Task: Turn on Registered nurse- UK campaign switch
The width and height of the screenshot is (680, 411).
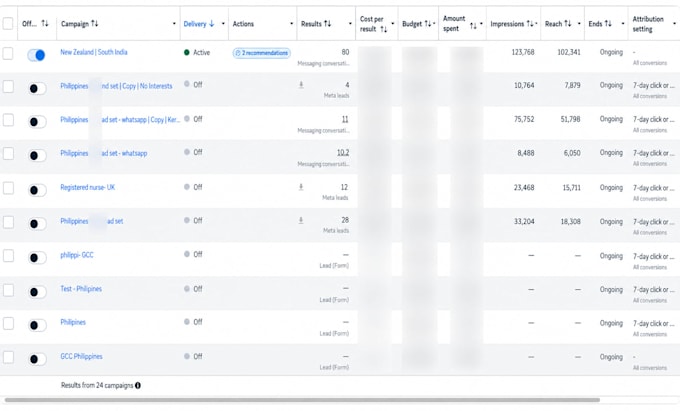Action: [37, 190]
